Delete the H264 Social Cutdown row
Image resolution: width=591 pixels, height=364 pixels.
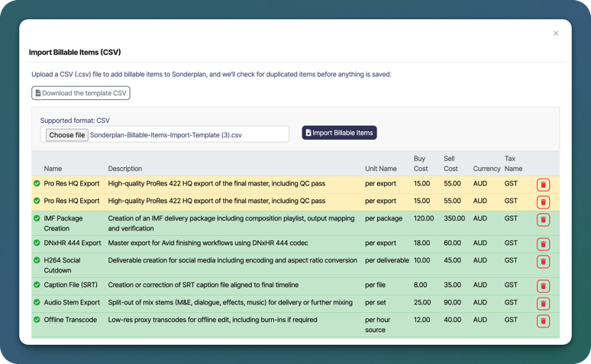pyautogui.click(x=543, y=262)
